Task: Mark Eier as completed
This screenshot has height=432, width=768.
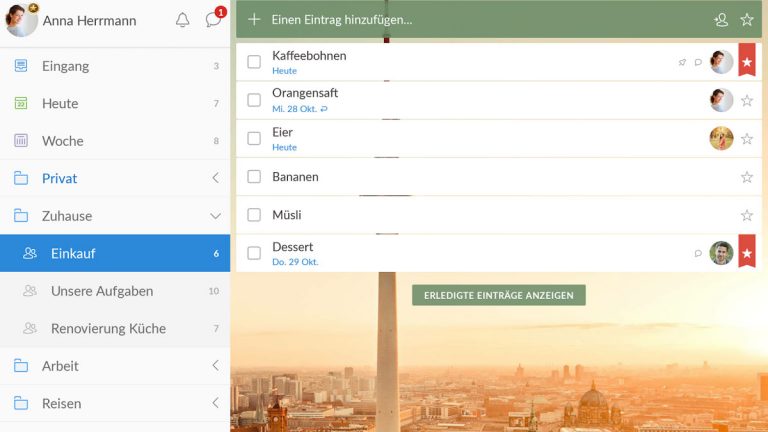Action: pyautogui.click(x=254, y=138)
